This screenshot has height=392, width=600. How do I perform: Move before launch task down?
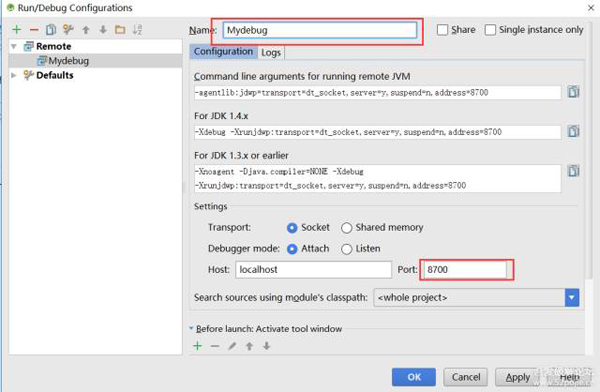(x=267, y=346)
